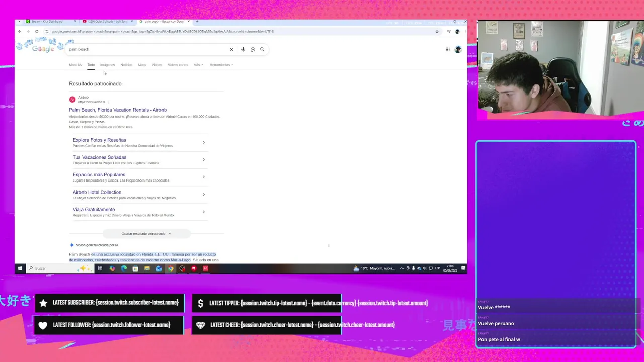Click chevron beside Viaja Gratuitamente
The image size is (644, 362).
click(x=204, y=212)
